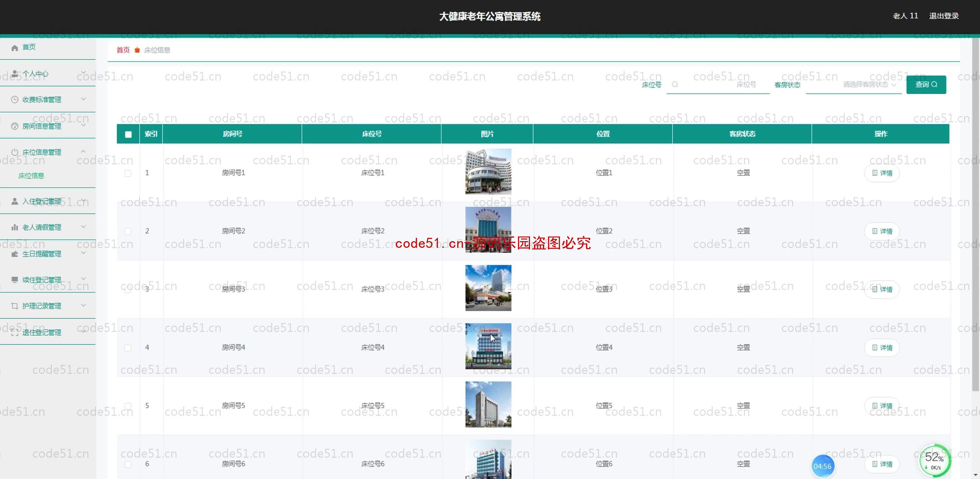The height and width of the screenshot is (479, 980).
Task: Open the building photo in row 位置3
Action: [488, 288]
